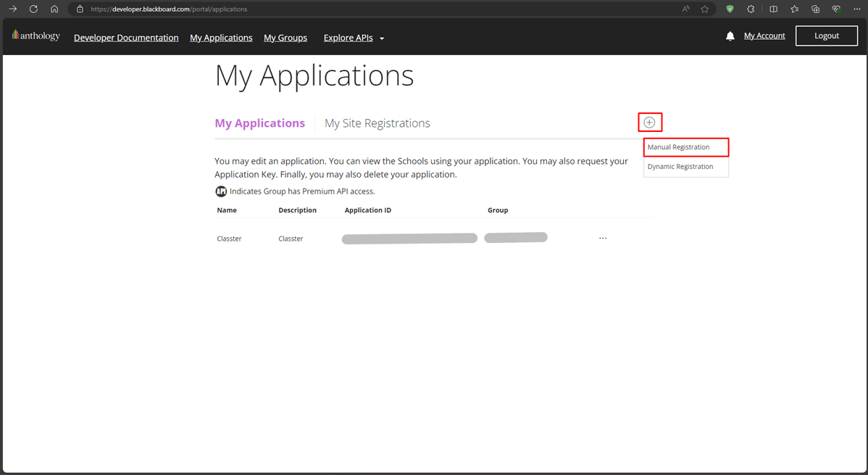Switch to the My Site Registrations tab
The image size is (868, 475).
377,123
